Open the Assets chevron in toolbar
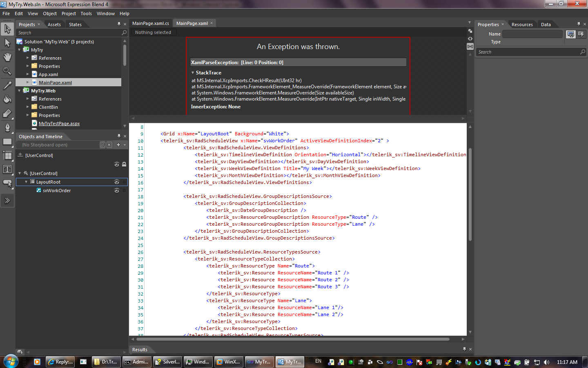Viewport: 588px width, 368px height. coord(7,201)
